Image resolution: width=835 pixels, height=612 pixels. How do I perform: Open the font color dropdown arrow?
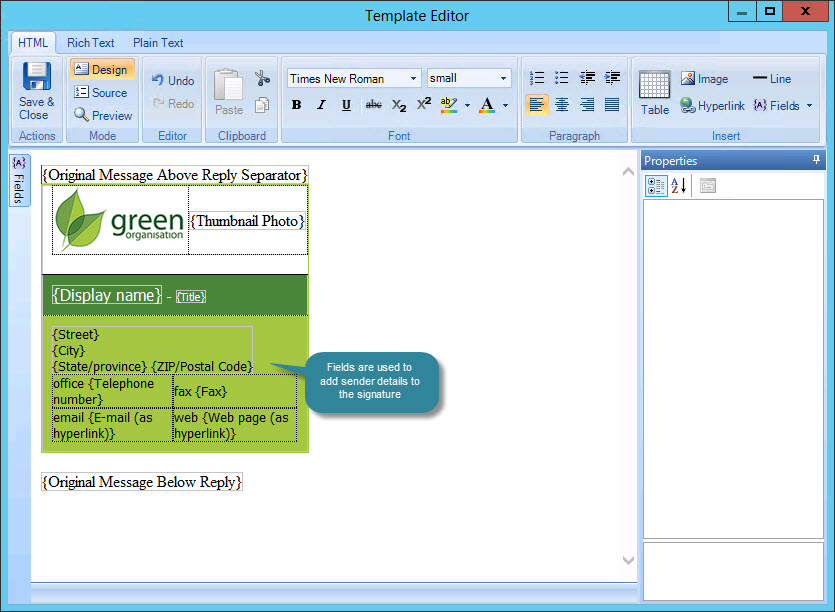tap(505, 105)
